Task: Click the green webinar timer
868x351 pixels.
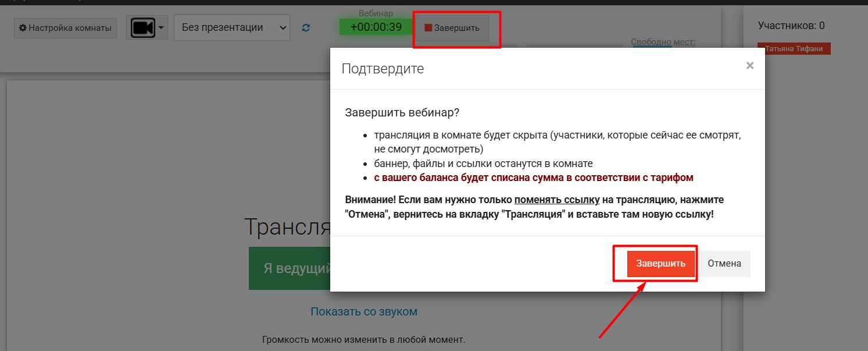Action: pos(376,27)
